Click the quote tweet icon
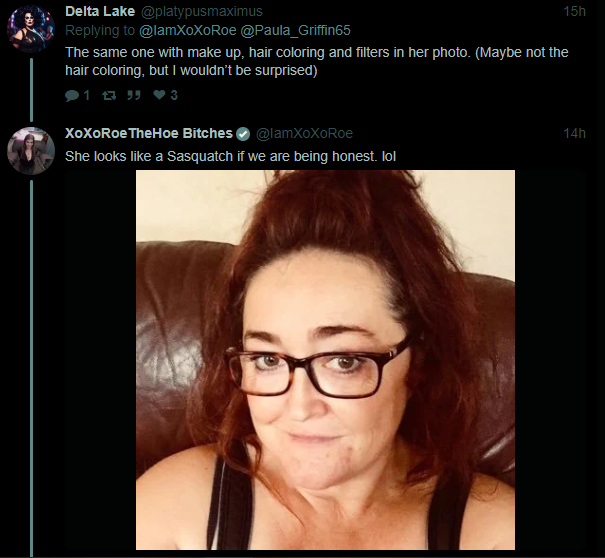605x558 pixels. [134, 95]
